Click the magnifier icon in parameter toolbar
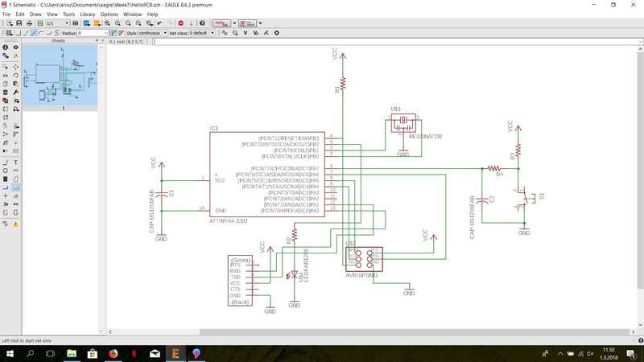The width and height of the screenshot is (644, 362). (x=235, y=33)
